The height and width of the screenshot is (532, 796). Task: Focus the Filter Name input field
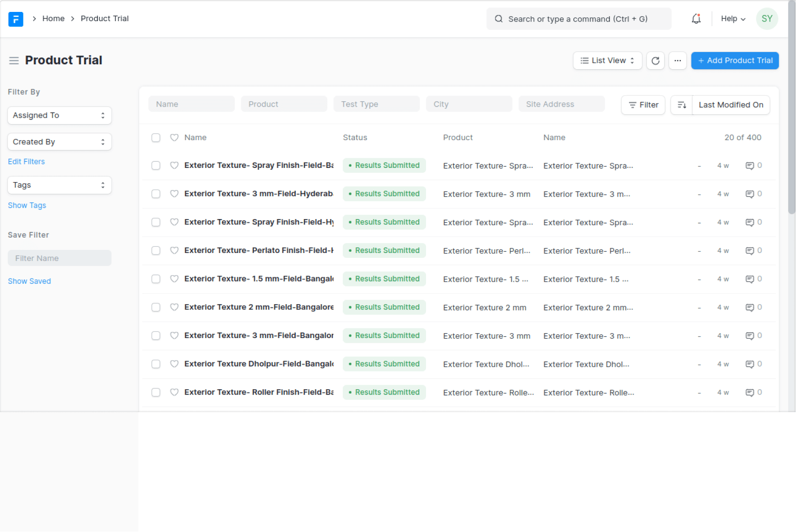pyautogui.click(x=60, y=258)
